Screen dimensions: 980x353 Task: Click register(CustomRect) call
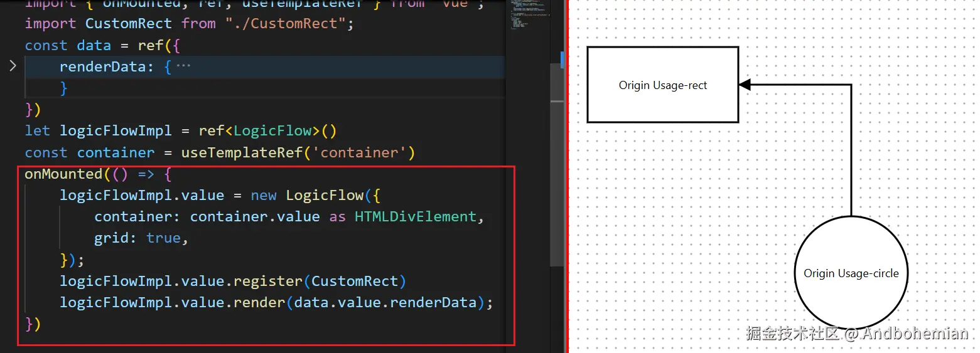320,281
